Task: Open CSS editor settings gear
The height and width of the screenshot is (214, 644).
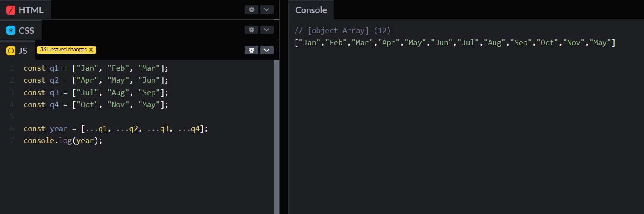Action: tap(252, 30)
